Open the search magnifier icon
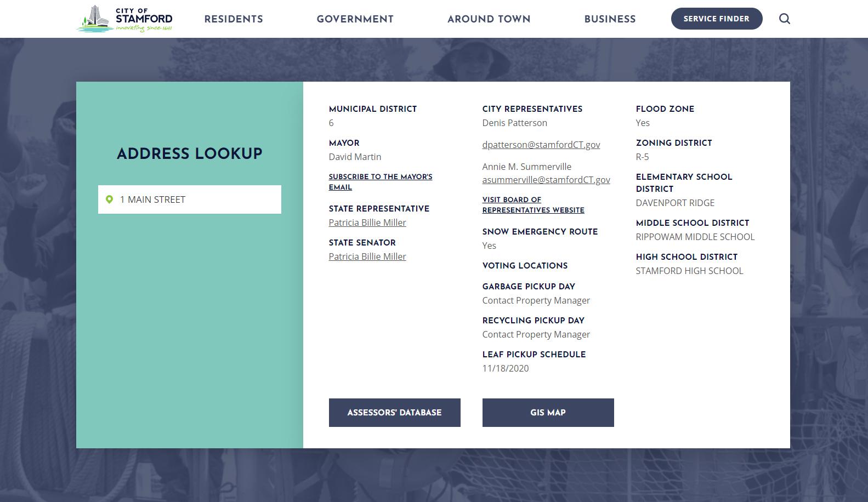Screen dimensions: 868x502 tap(785, 19)
